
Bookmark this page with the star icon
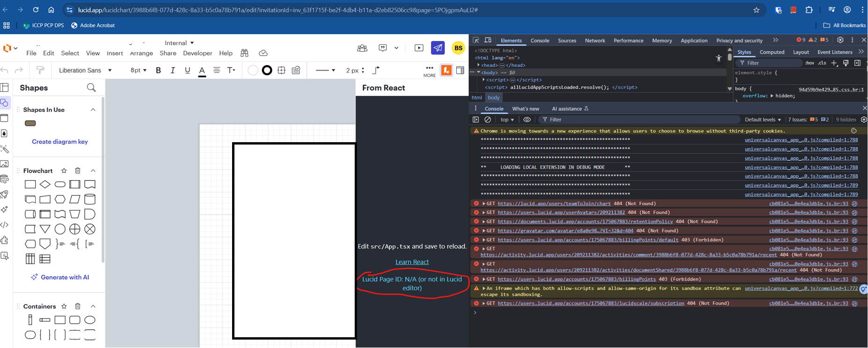pyautogui.click(x=756, y=10)
